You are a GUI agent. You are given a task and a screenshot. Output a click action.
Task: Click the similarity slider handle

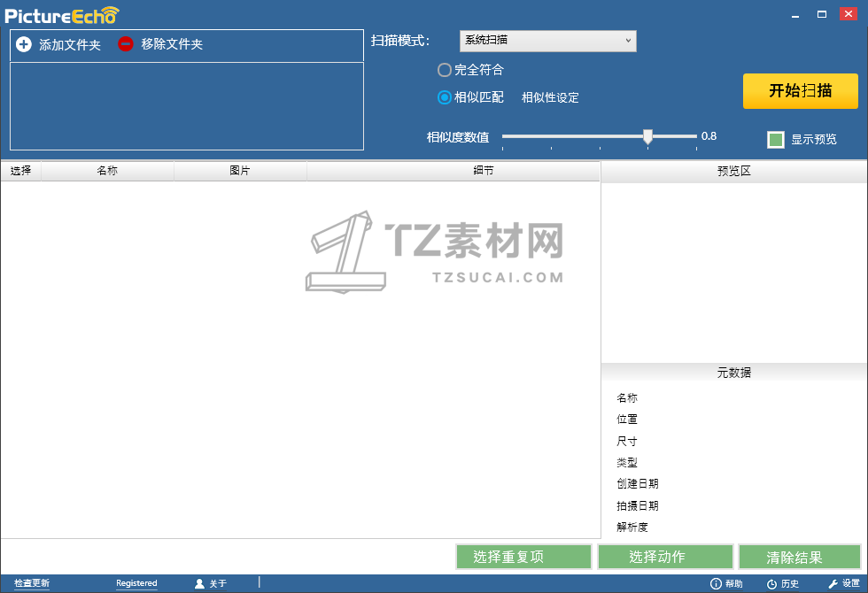point(647,136)
